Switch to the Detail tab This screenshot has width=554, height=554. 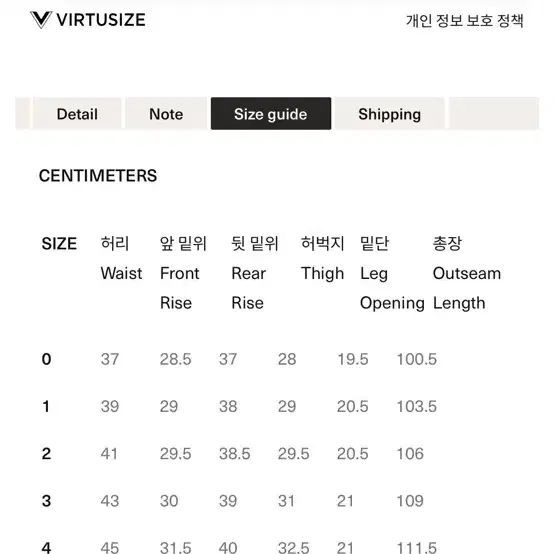pos(77,114)
